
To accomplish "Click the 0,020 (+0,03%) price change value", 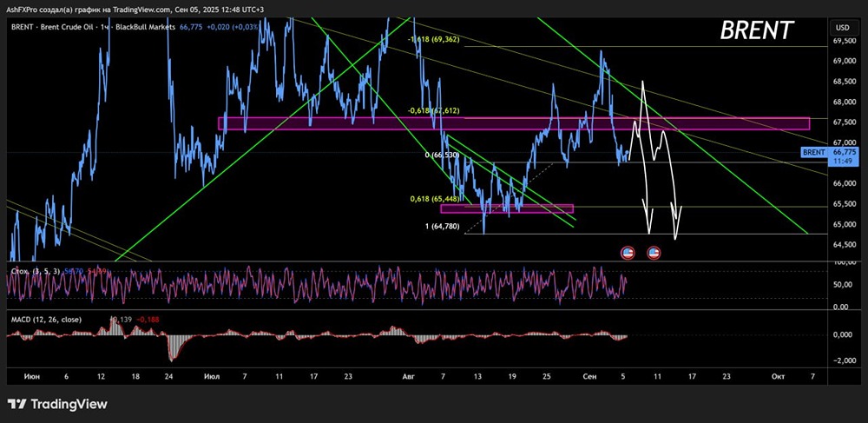I will pos(233,27).
